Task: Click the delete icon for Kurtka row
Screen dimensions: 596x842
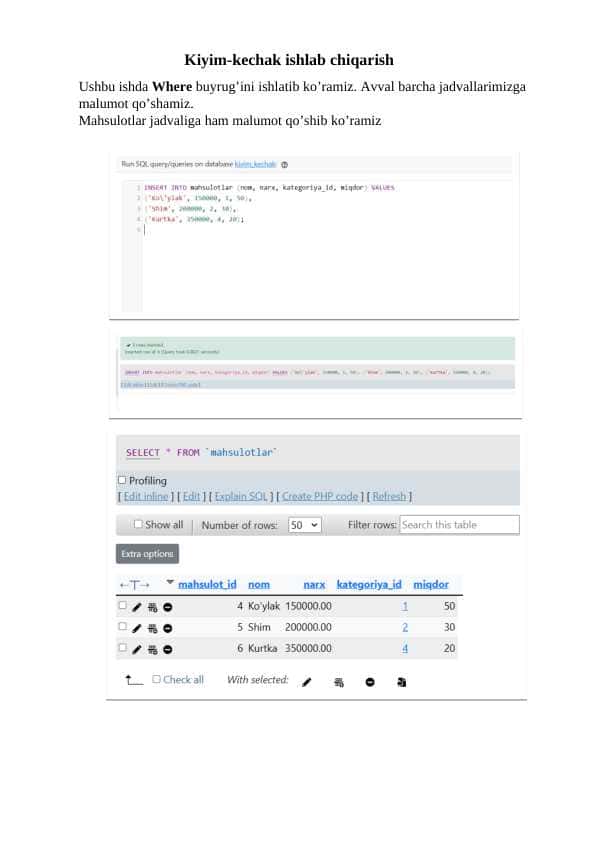Action: pos(168,649)
